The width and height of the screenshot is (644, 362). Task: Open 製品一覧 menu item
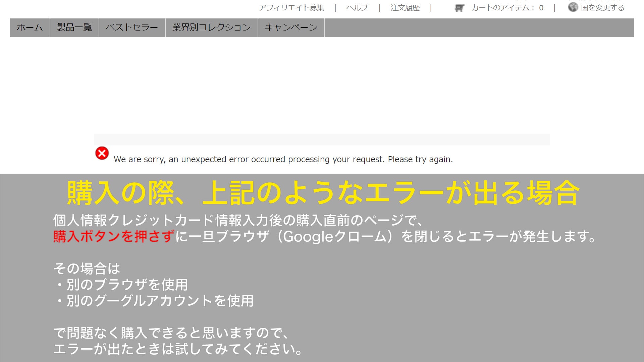pos(74,27)
